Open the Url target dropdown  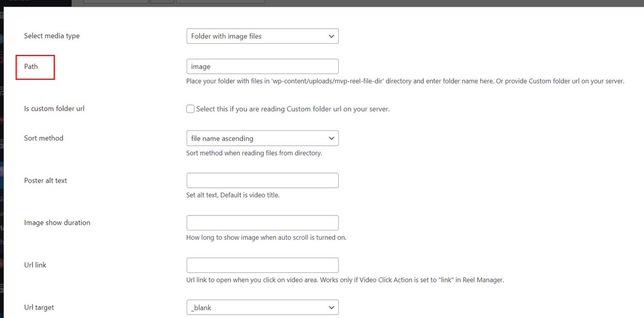[262, 308]
